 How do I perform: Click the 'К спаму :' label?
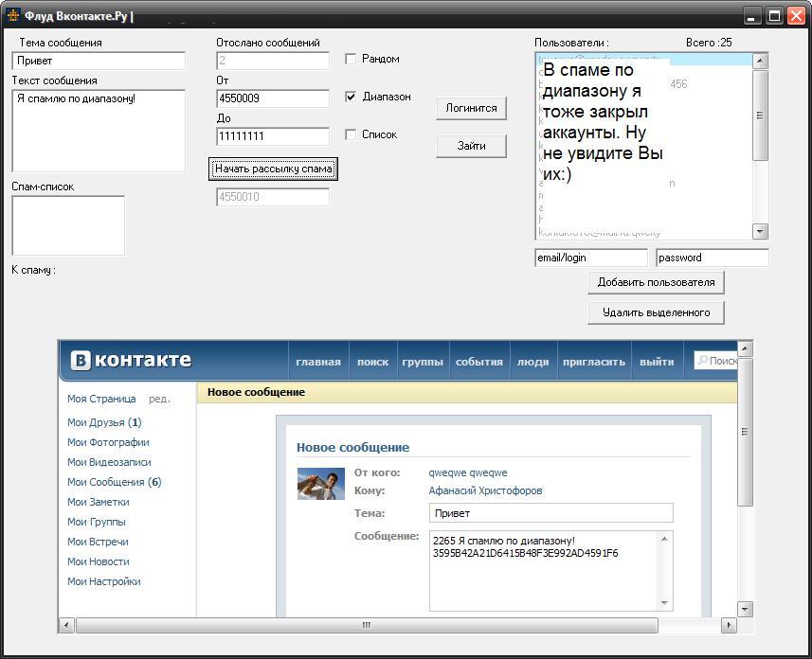[34, 270]
